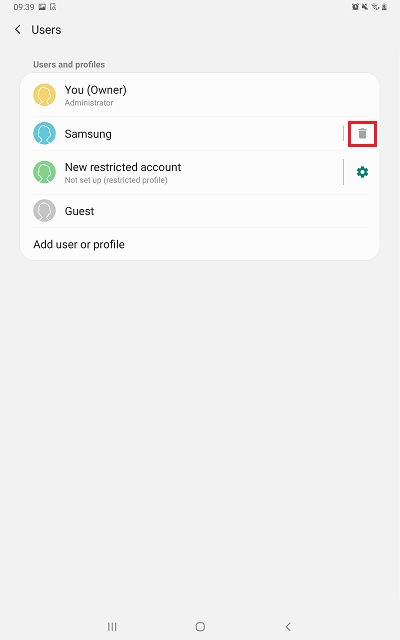Tap the yellow Owner avatar
This screenshot has width=400, height=640.
pyautogui.click(x=44, y=95)
